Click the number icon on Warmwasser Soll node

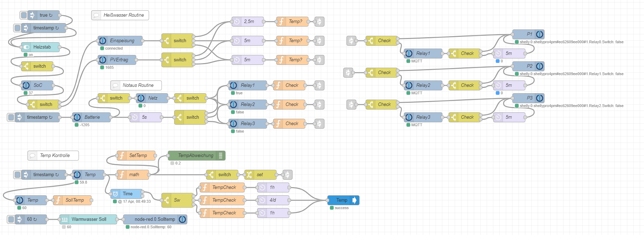click(x=64, y=219)
